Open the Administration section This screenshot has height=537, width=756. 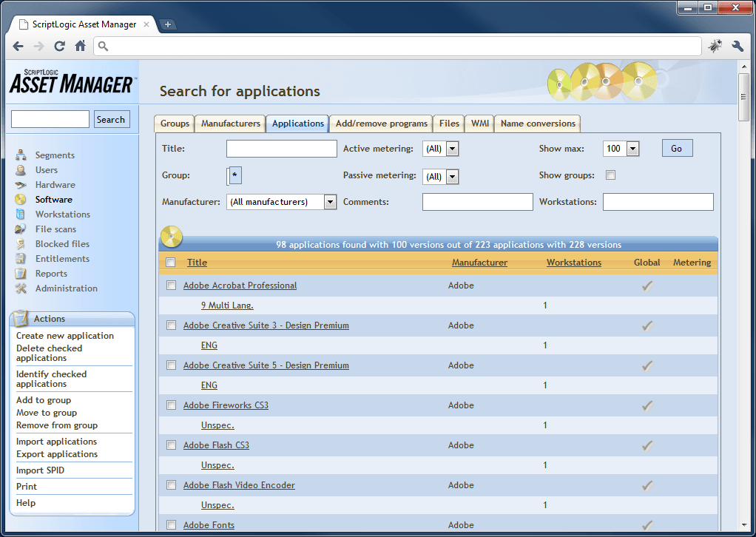click(65, 288)
